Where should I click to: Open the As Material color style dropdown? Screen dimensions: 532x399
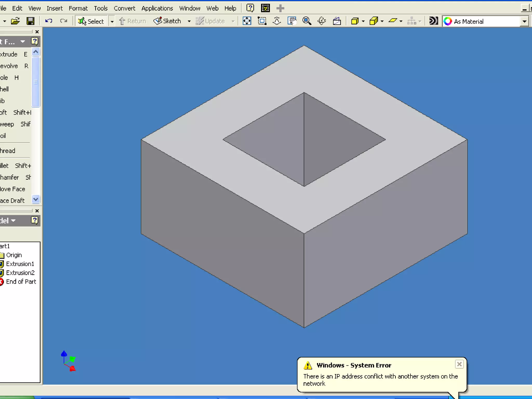pyautogui.click(x=524, y=21)
